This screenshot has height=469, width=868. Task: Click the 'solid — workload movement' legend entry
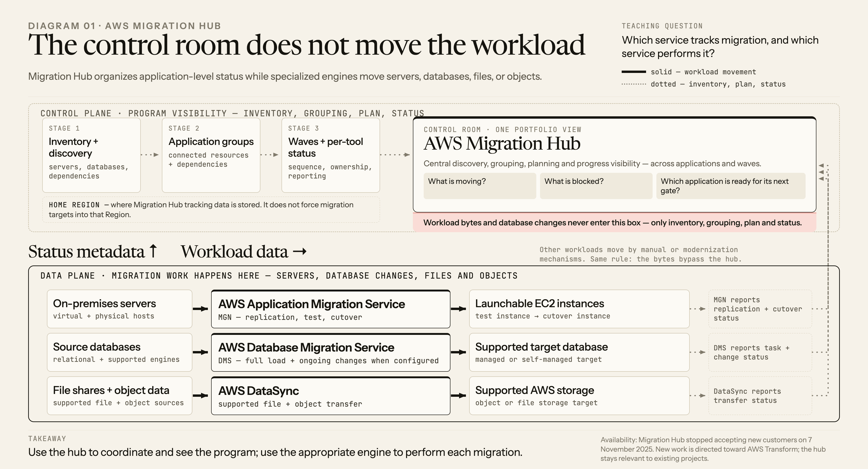coord(689,72)
